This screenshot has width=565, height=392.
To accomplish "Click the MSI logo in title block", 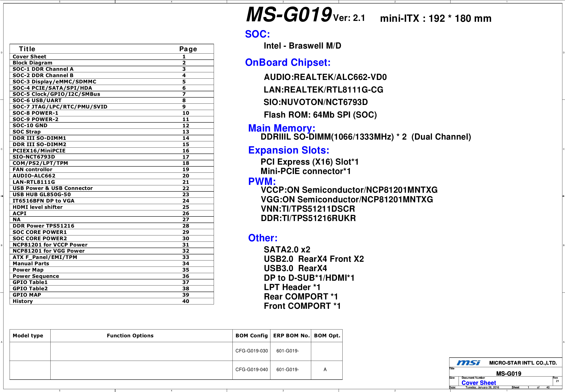I will pos(468,363).
